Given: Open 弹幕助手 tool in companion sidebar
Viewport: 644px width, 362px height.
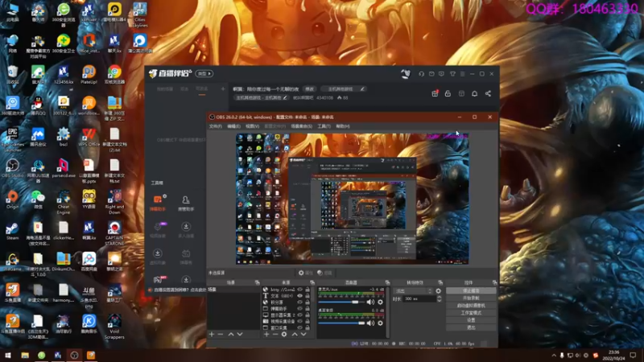Looking at the screenshot, I should click(158, 203).
